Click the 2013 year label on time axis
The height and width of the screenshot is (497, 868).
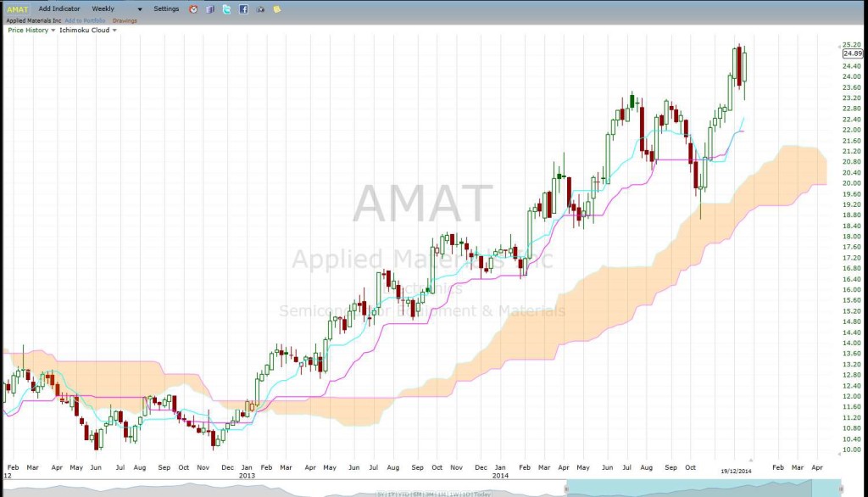click(x=247, y=476)
